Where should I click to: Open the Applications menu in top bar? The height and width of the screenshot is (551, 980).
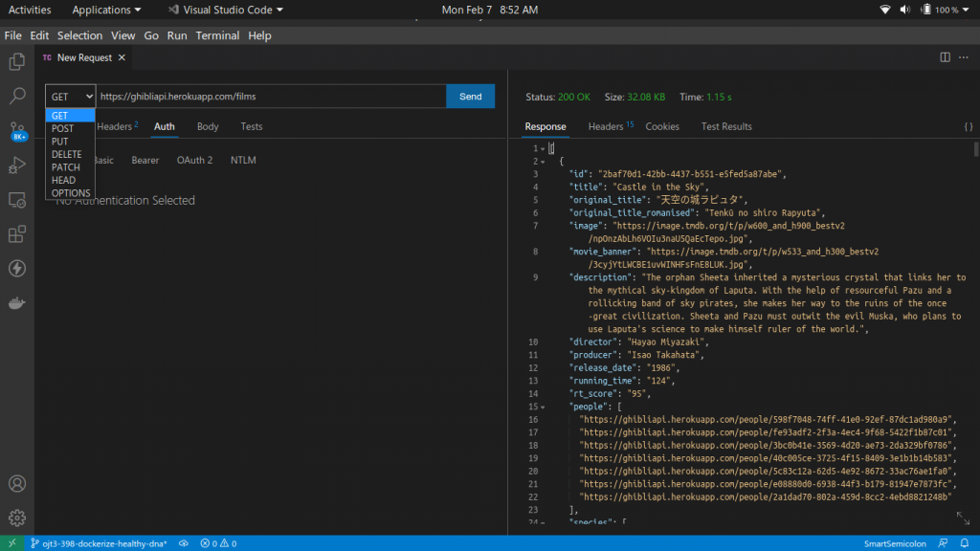pos(106,10)
